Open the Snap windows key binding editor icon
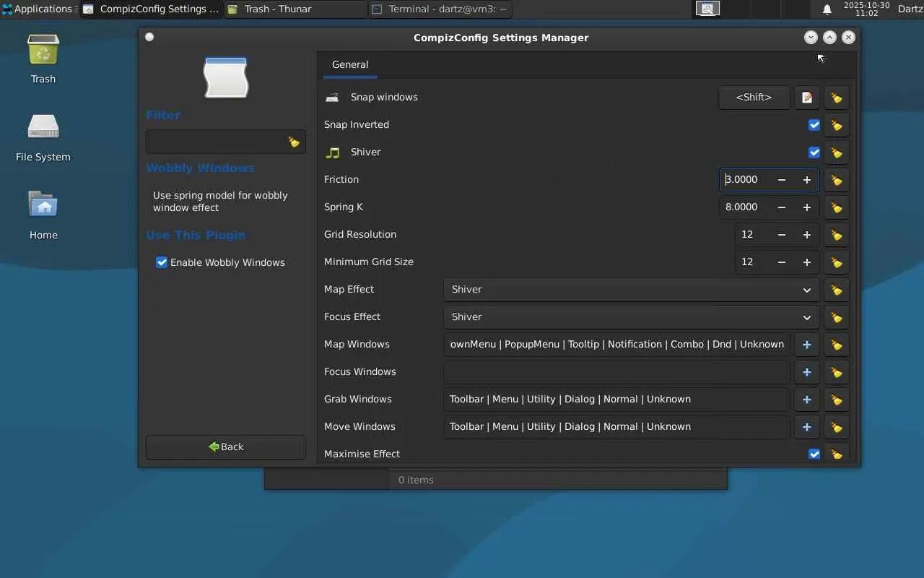 [806, 98]
